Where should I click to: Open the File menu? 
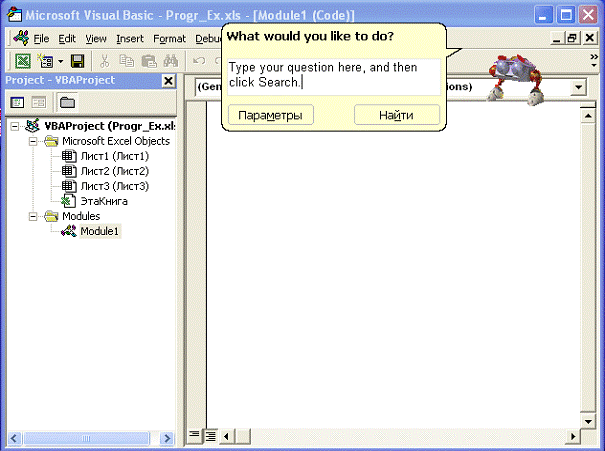(41, 39)
